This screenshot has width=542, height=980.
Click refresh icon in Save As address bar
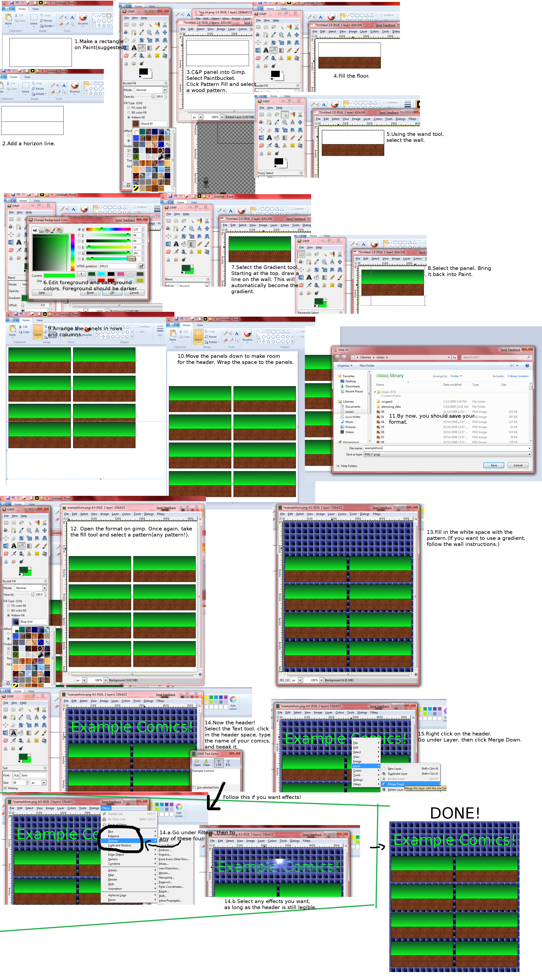[x=454, y=357]
